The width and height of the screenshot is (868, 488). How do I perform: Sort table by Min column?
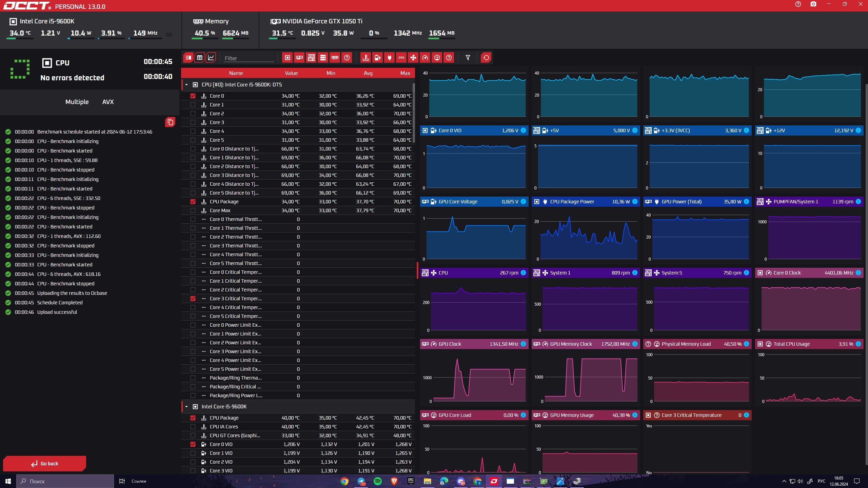[x=331, y=73]
